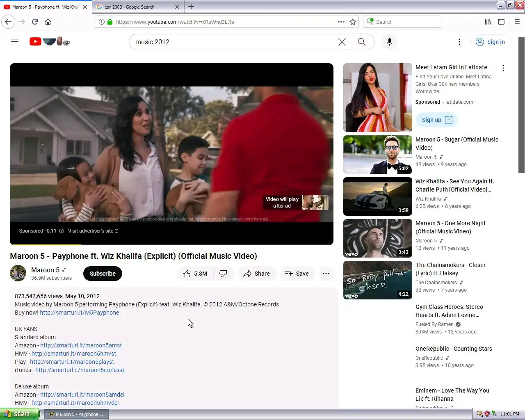525x420 pixels.
Task: Open Eminem Love The Way You Lie title
Action: [x=452, y=395]
